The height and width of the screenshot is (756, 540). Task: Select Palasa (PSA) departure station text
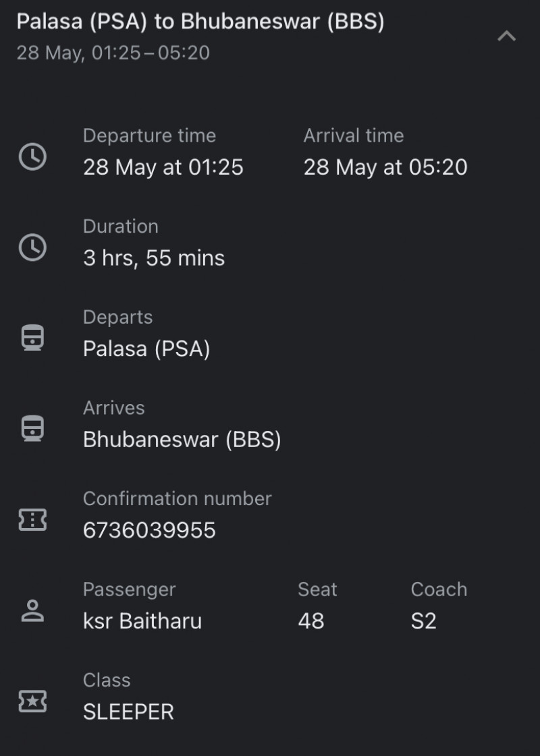click(x=146, y=349)
